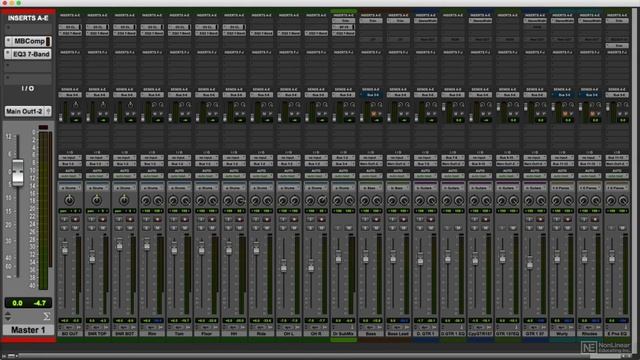The width and height of the screenshot is (640, 360).
Task: Click the Sigma icon on Master 1 strip
Action: (x=47, y=316)
